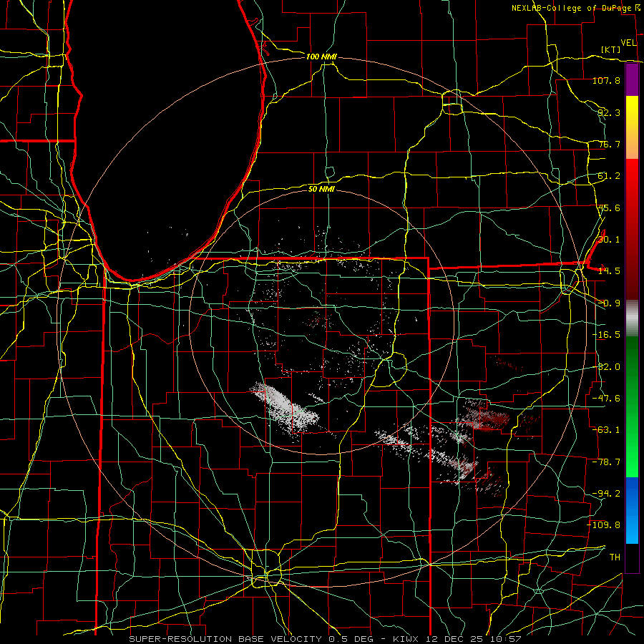
Task: Pick the gray near-zero segment of the color bar
Action: point(632,318)
